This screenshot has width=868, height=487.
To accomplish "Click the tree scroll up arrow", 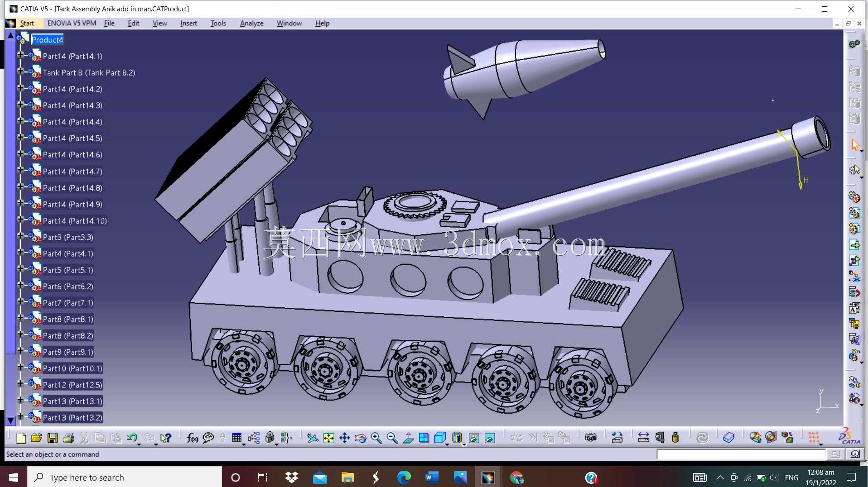I will pos(10,35).
